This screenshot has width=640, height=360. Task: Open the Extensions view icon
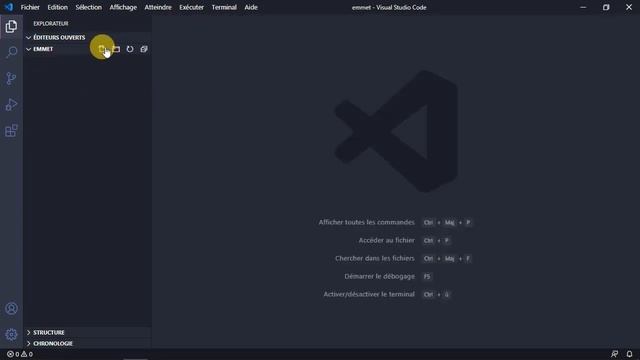[x=11, y=131]
